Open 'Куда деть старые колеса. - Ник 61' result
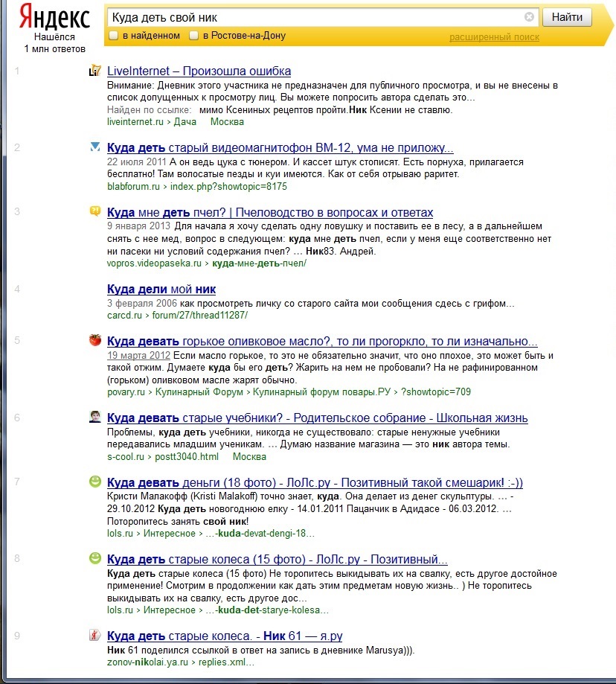Image resolution: width=616 pixels, height=684 pixels. click(225, 636)
